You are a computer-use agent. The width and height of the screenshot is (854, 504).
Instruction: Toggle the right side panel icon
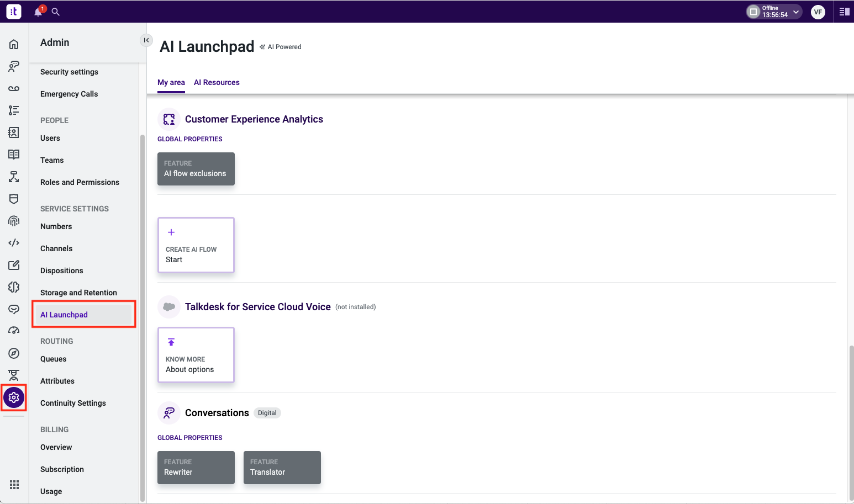coord(844,12)
